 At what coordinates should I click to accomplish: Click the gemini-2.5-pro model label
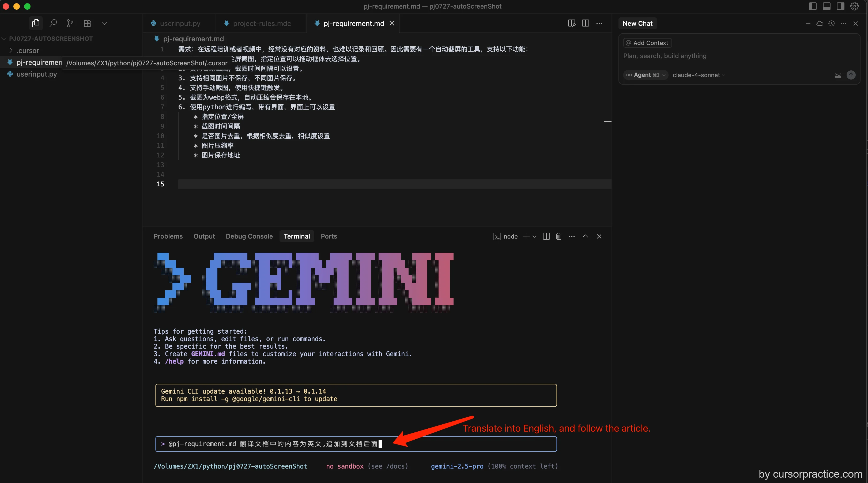coord(457,466)
